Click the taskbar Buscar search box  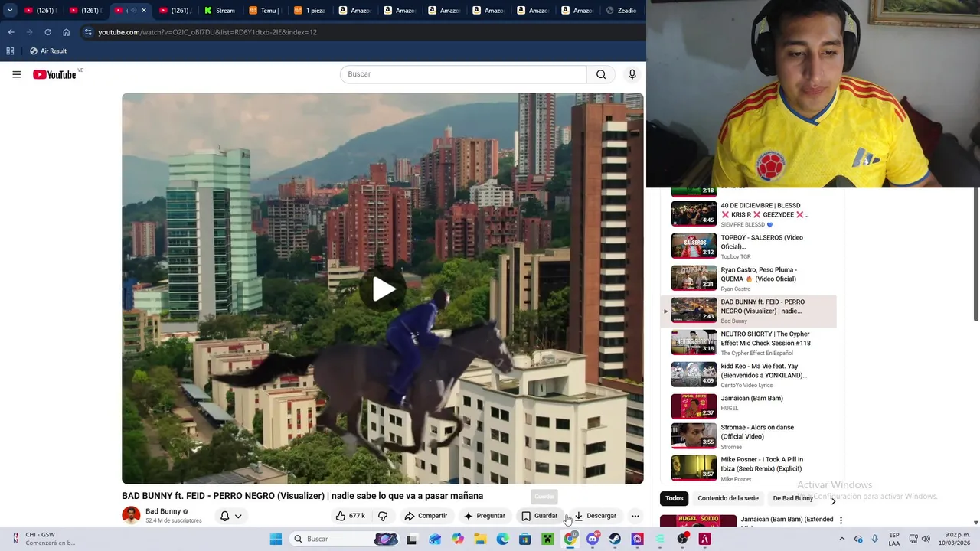pyautogui.click(x=345, y=539)
